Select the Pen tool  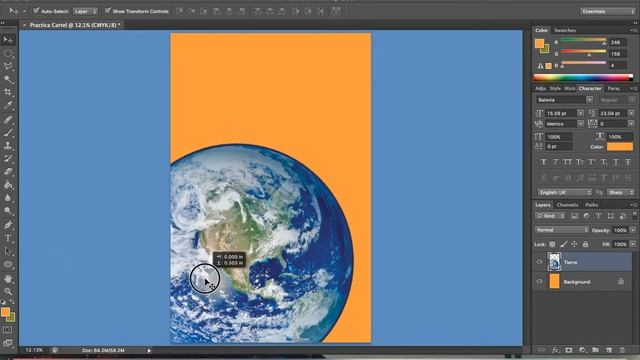(x=8, y=224)
